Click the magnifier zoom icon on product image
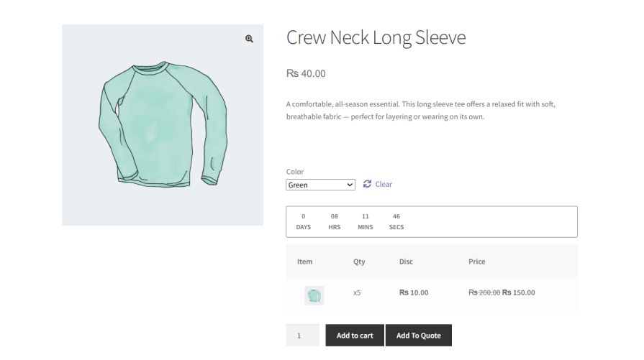The height and width of the screenshot is (360, 644). [249, 39]
